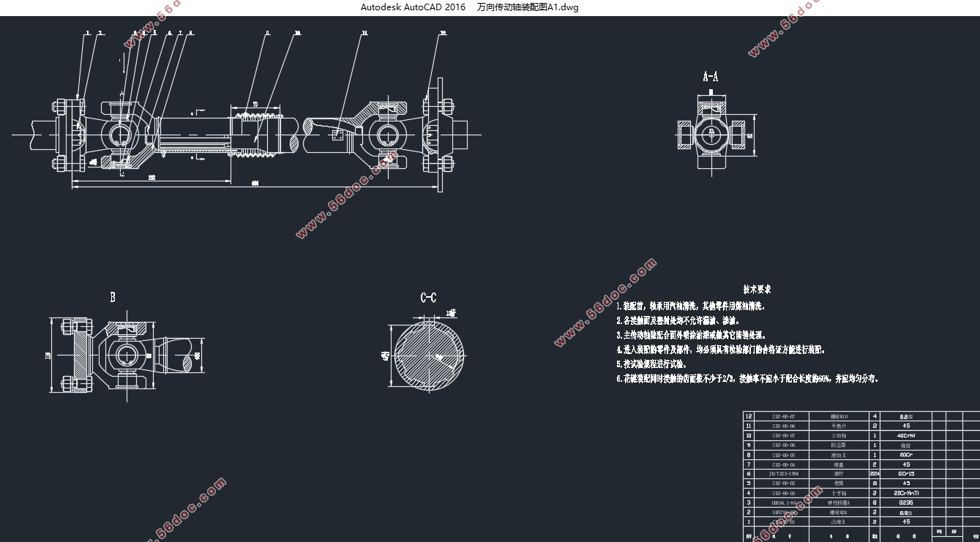Select the Q235 material cell
The image size is (980, 542).
click(905, 503)
